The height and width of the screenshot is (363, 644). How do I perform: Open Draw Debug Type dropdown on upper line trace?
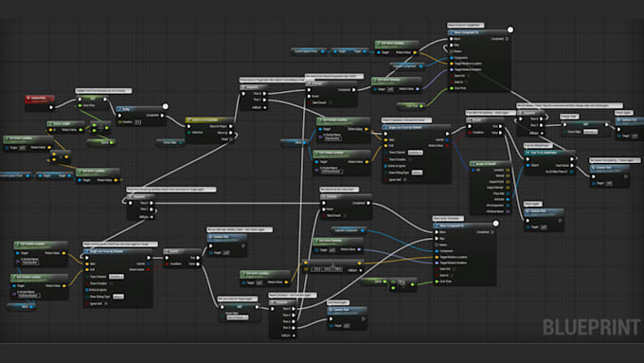click(417, 172)
